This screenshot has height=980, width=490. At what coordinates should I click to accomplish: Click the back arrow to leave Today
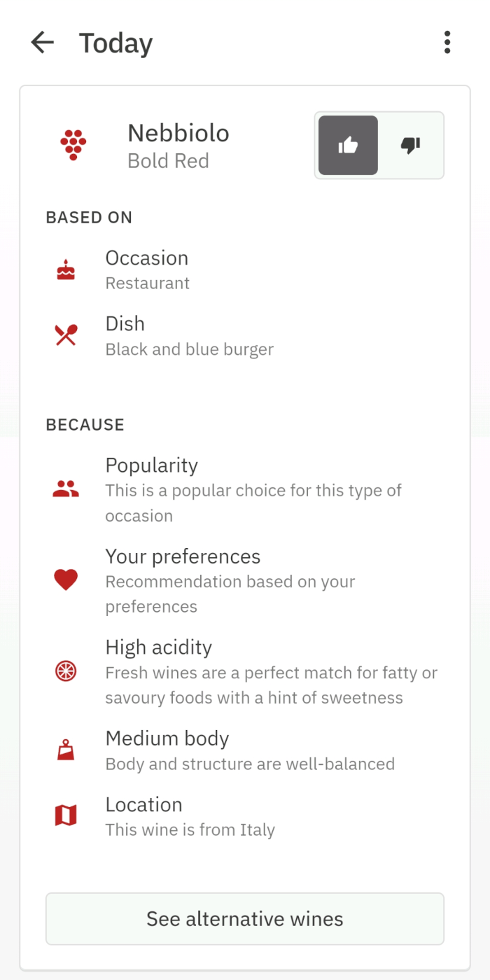pos(42,42)
